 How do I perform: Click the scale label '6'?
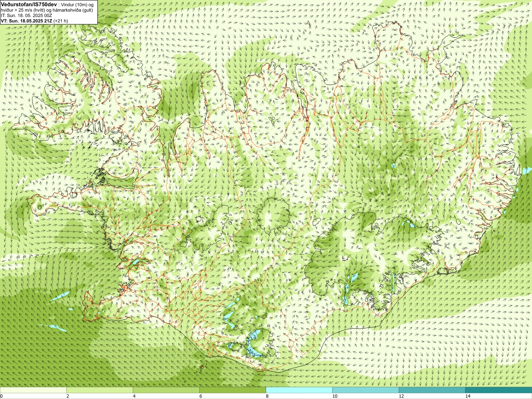pyautogui.click(x=201, y=396)
